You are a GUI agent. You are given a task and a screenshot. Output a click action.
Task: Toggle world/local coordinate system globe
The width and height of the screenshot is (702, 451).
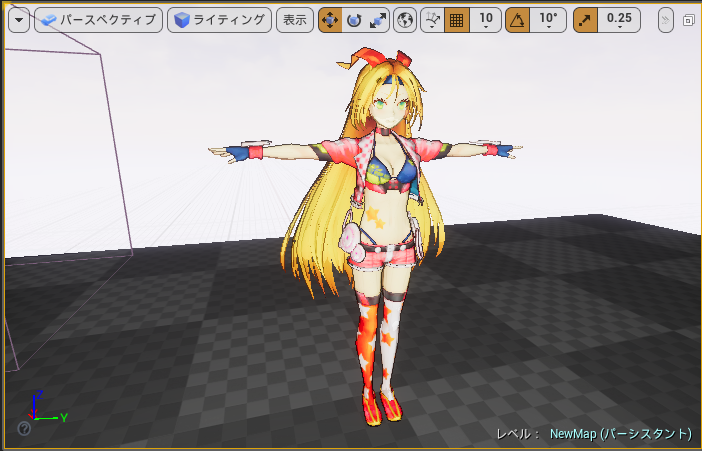(x=405, y=20)
